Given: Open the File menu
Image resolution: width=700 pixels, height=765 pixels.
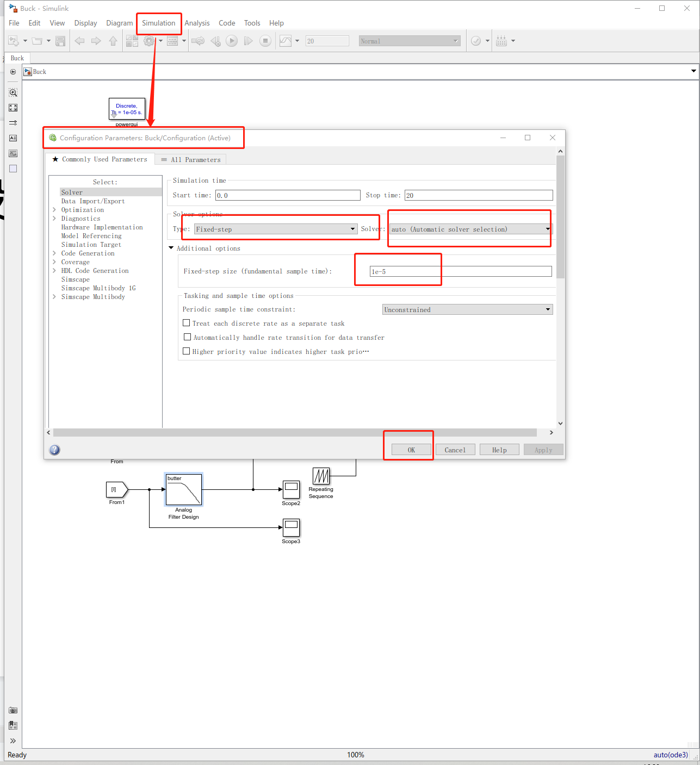Looking at the screenshot, I should click(x=14, y=23).
